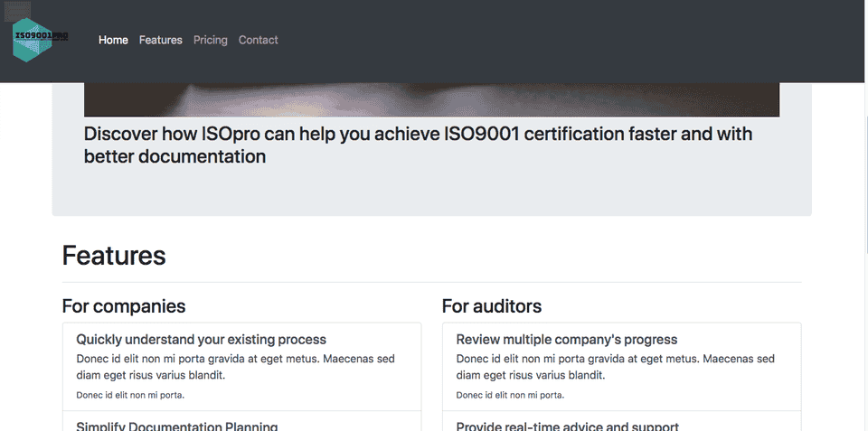Click the 'For companies' heading
Viewport: 868px width, 431px height.
(x=124, y=306)
